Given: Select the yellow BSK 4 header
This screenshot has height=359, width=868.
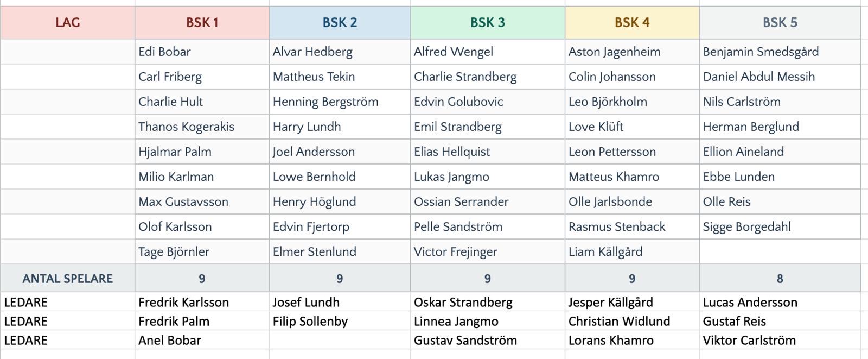Looking at the screenshot, I should [x=632, y=23].
